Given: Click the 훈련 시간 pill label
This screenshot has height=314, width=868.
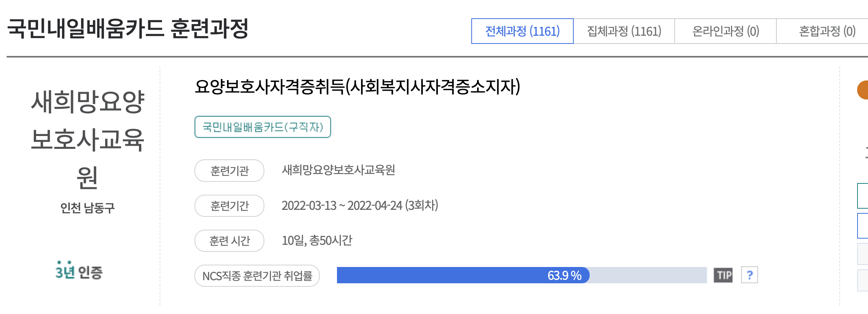Looking at the screenshot, I should click(229, 241).
